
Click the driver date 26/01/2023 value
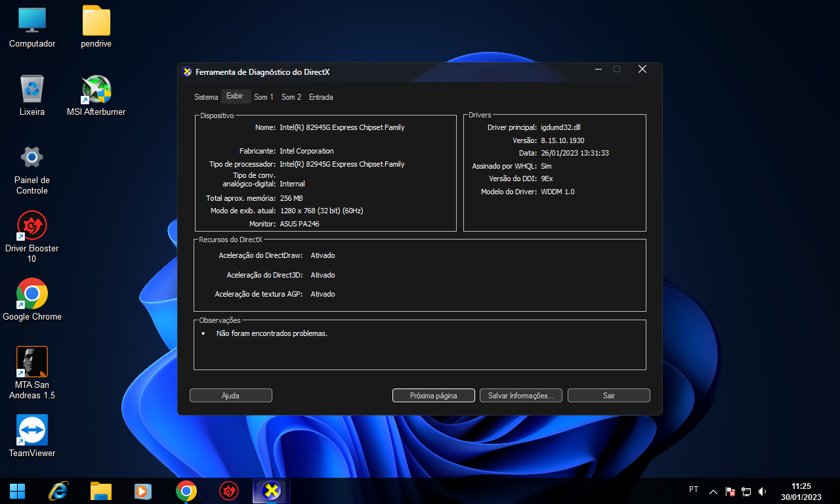pos(575,153)
